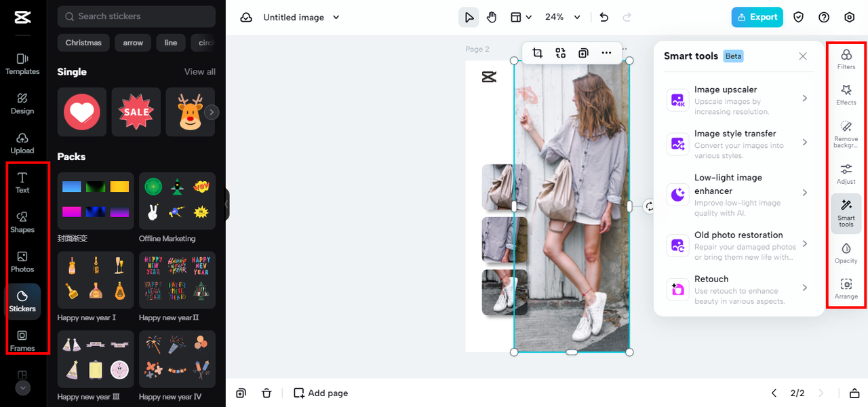Select the Stickers sidebar tab

22,302
